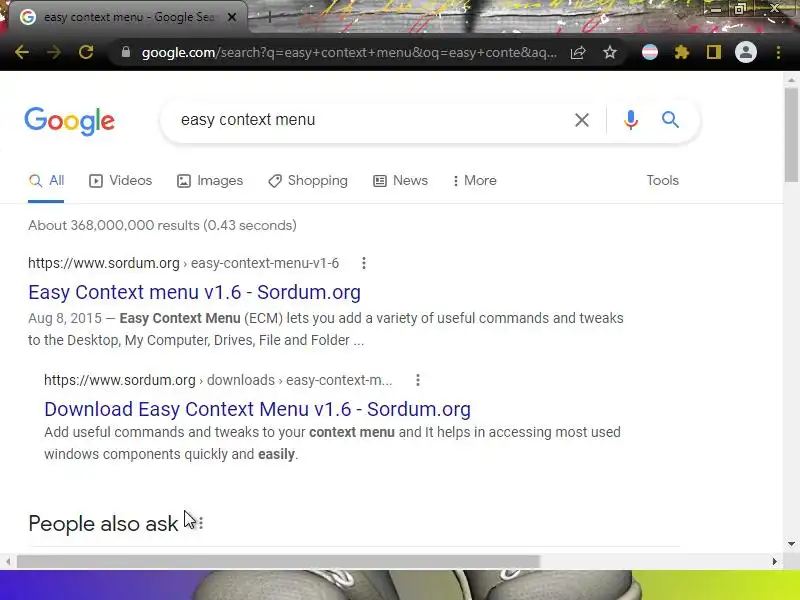
Task: Click the scroll right arrow
Action: (x=774, y=562)
